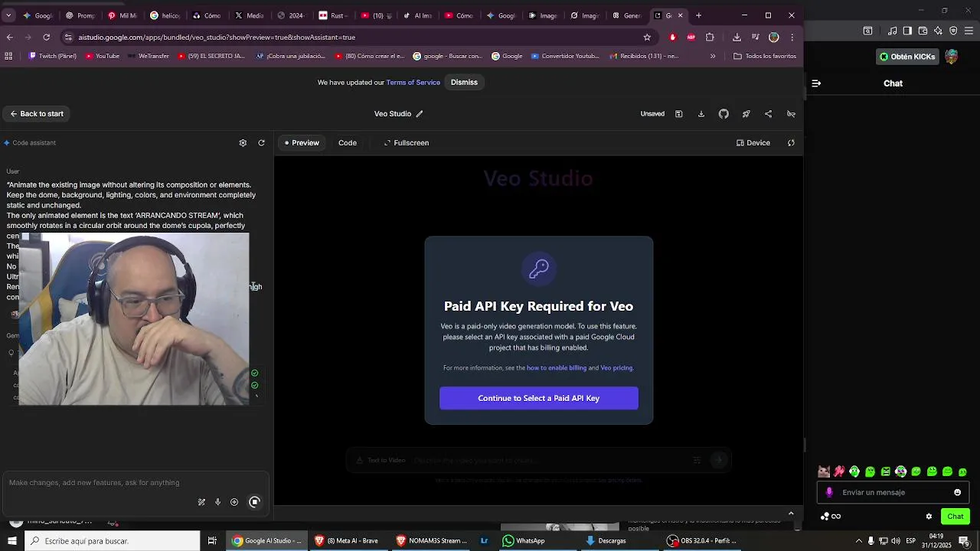Image resolution: width=980 pixels, height=551 pixels.
Task: Bookmark this page with star icon
Action: (x=647, y=37)
